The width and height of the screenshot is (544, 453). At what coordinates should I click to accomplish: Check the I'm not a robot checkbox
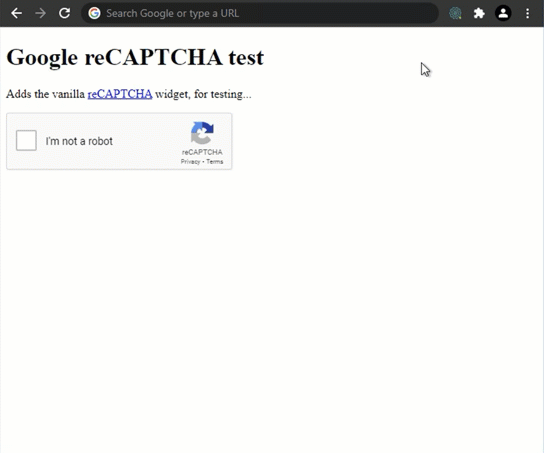tap(26, 140)
